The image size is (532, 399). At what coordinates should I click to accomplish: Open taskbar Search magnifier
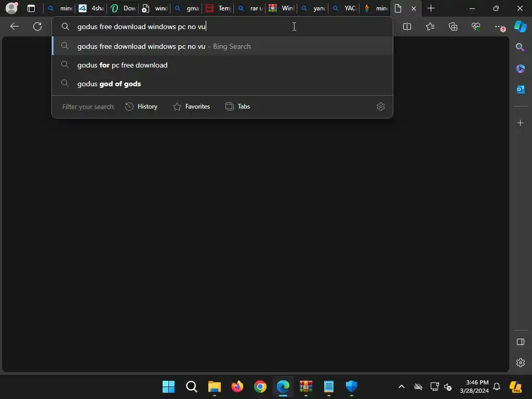[x=191, y=387]
